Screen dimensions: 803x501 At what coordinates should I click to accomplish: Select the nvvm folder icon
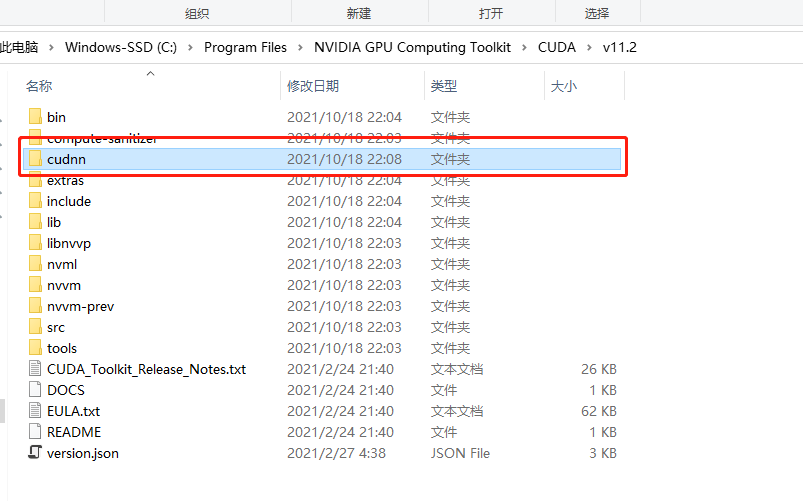click(x=35, y=285)
